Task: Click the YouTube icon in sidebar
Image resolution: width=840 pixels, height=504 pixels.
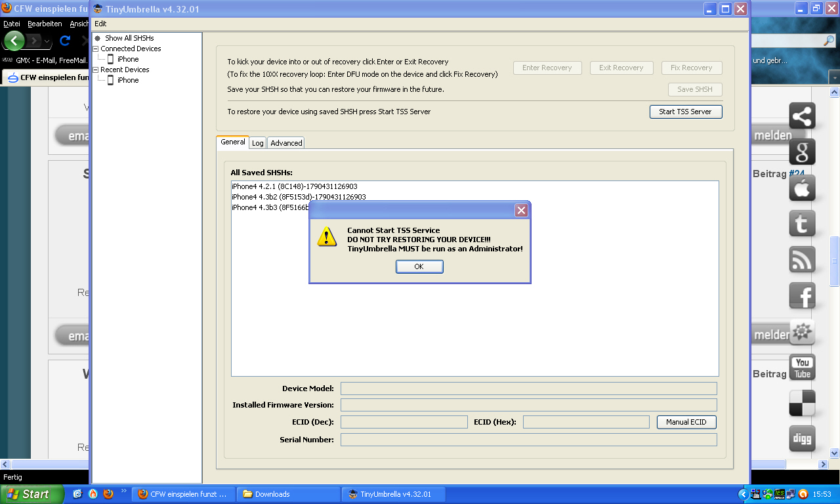Action: pos(802,367)
